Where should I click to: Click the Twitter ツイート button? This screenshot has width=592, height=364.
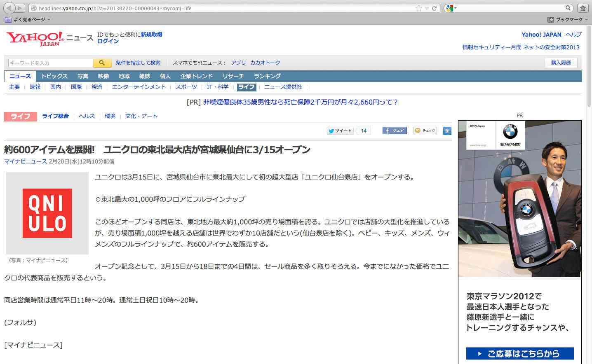[340, 131]
